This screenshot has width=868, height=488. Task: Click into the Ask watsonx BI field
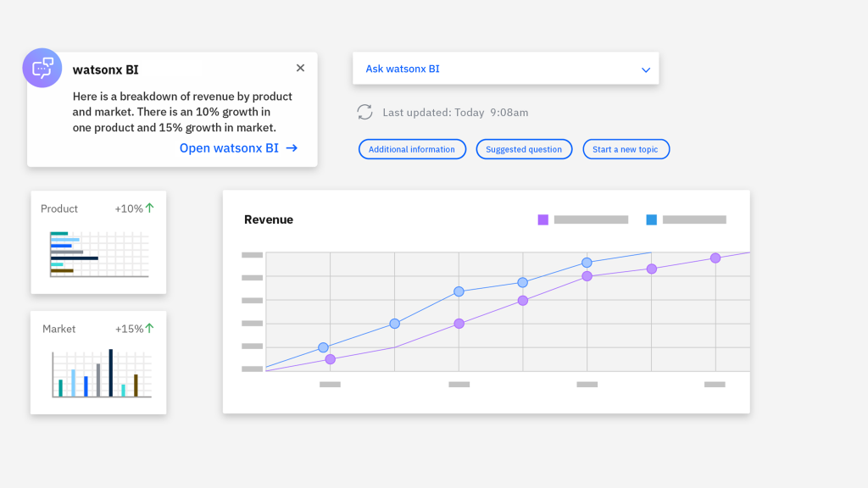492,69
